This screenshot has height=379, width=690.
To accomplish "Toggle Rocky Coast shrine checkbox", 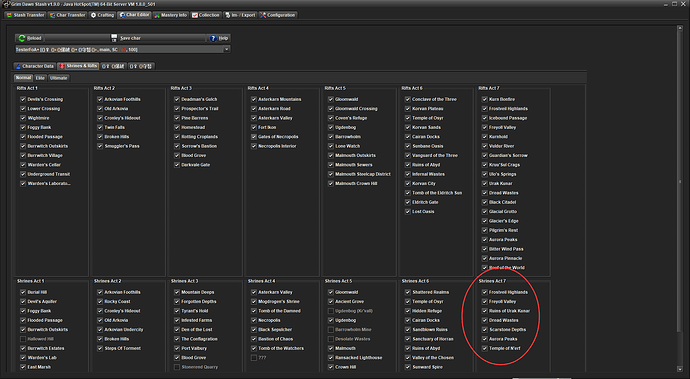I will (x=100, y=302).
